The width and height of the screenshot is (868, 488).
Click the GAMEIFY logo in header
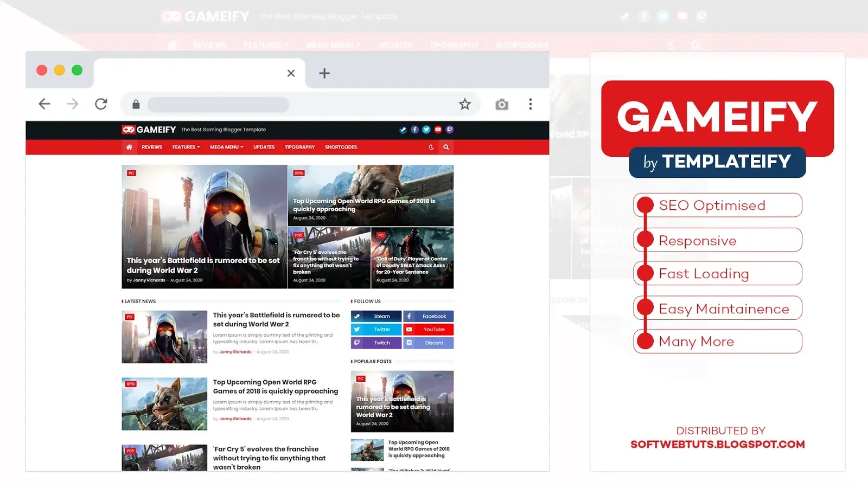click(x=149, y=130)
